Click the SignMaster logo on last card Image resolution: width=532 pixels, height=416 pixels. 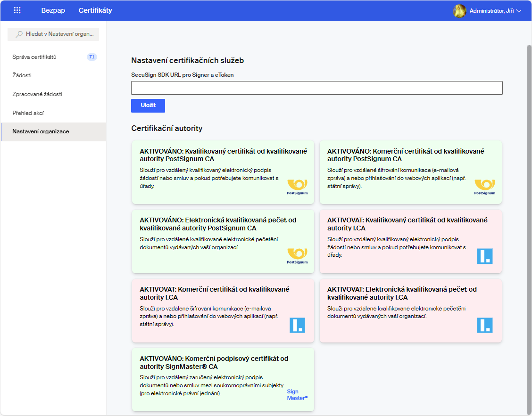[297, 395]
